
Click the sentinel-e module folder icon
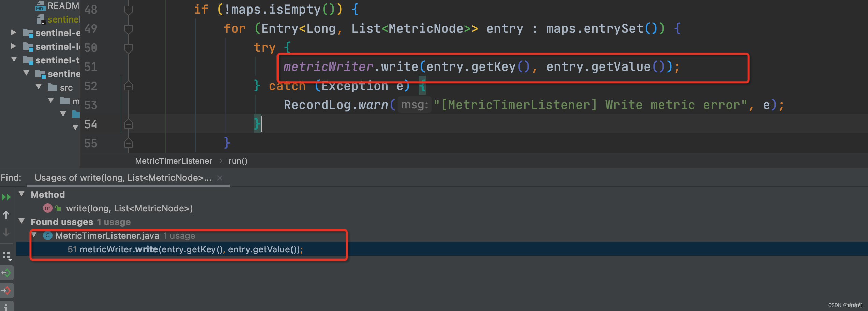pyautogui.click(x=28, y=33)
